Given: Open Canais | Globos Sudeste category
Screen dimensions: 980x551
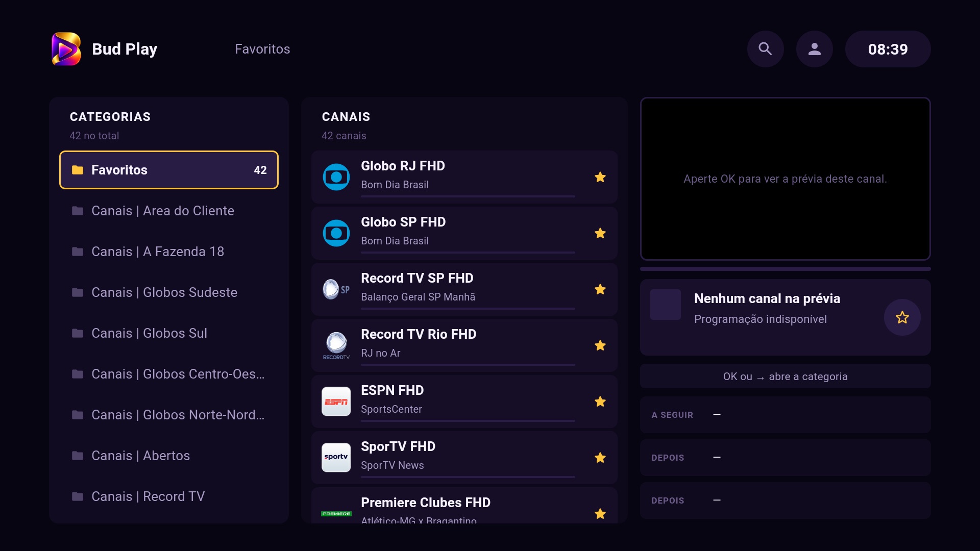Looking at the screenshot, I should [169, 292].
